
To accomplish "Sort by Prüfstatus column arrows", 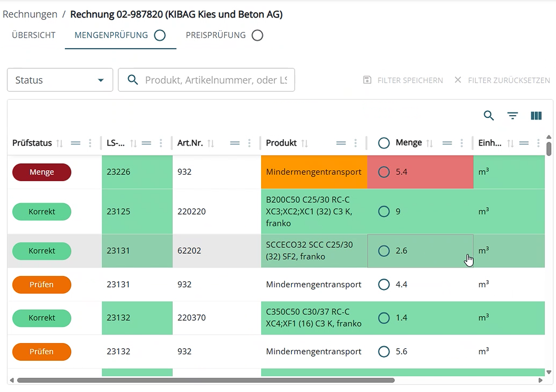I will tap(59, 143).
